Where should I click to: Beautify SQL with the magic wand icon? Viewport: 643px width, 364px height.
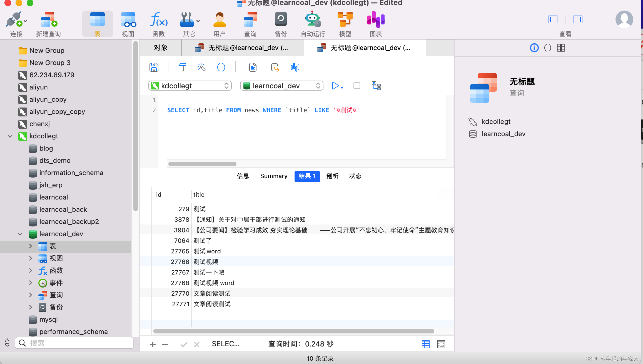click(x=201, y=67)
